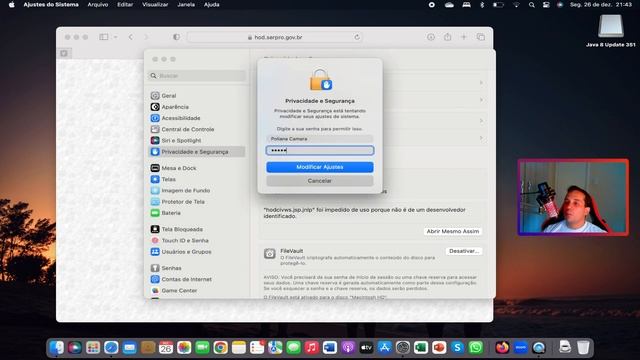Open the Arquivo menu

(98, 4)
